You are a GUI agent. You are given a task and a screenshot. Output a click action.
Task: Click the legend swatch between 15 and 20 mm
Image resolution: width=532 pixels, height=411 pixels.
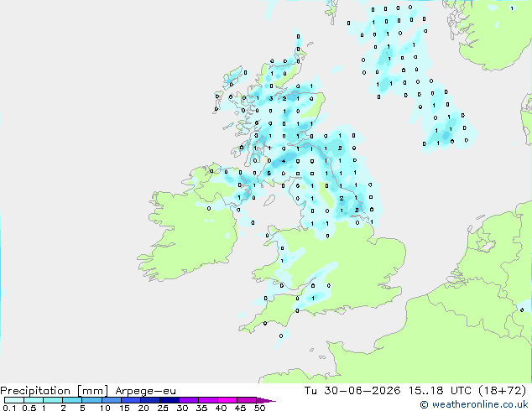(x=131, y=400)
